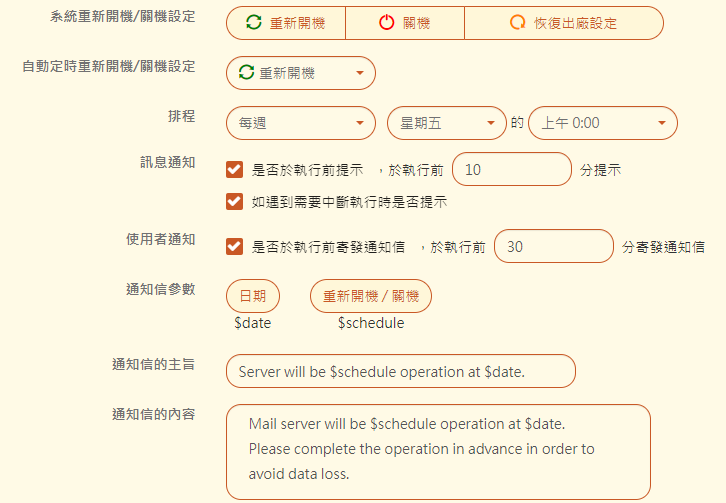Insert the 重新開機 / 關機 parameter tag
Screen dimensions: 726x503
click(x=371, y=296)
